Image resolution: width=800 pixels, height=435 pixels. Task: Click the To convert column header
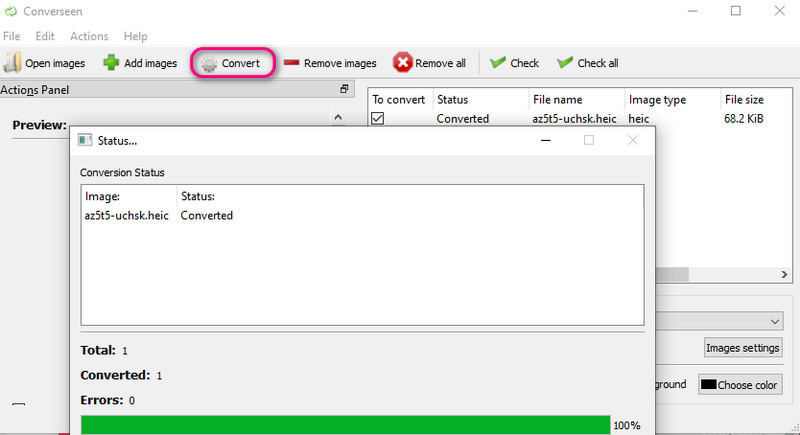pos(398,99)
